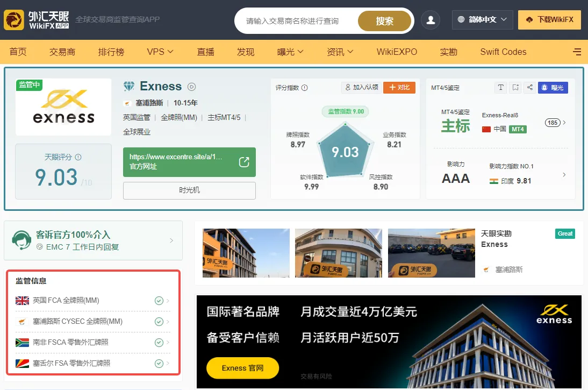Open third field survey photo of parked cars
This screenshot has width=588, height=390.
(x=431, y=253)
